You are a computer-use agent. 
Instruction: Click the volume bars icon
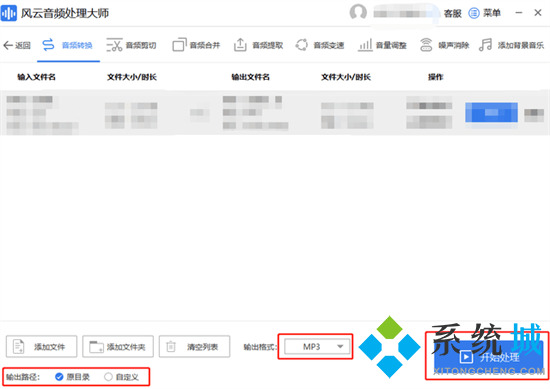[365, 45]
